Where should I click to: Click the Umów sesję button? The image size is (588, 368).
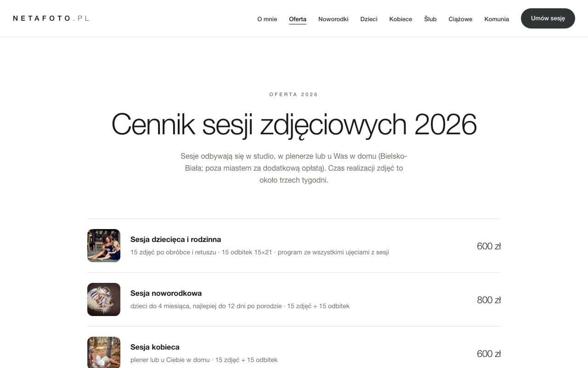click(x=548, y=18)
